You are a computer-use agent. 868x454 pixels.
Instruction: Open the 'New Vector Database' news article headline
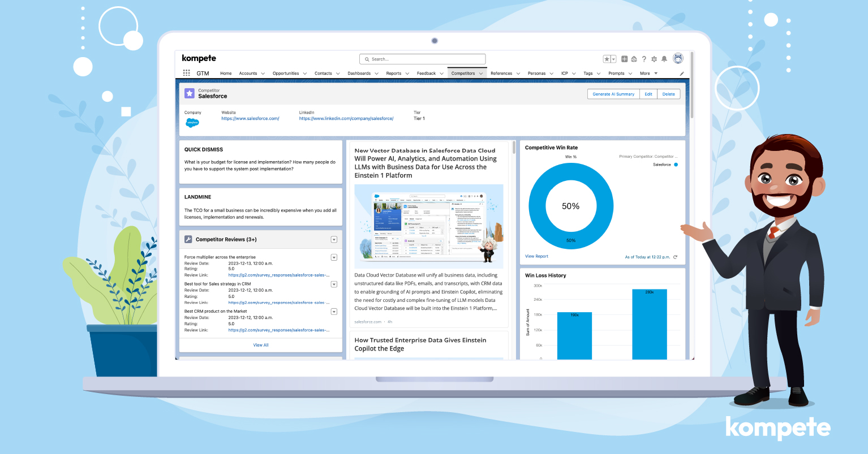426,163
